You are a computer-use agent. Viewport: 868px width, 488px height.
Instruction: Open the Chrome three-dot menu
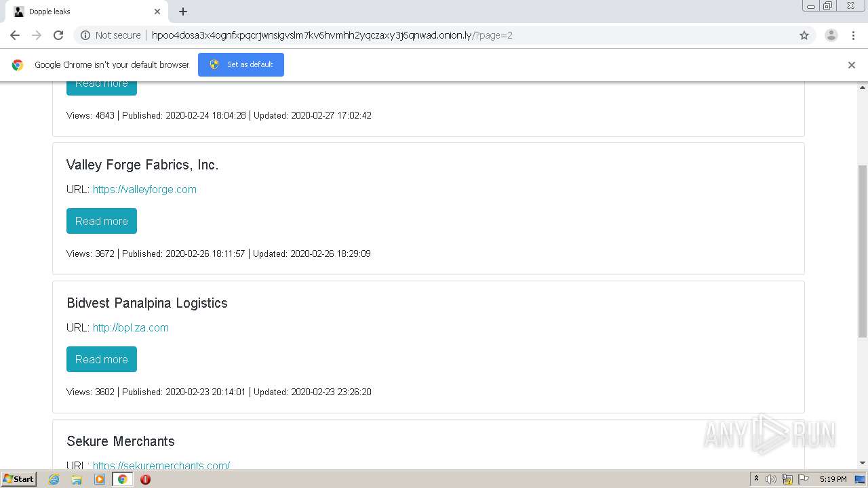pos(854,35)
